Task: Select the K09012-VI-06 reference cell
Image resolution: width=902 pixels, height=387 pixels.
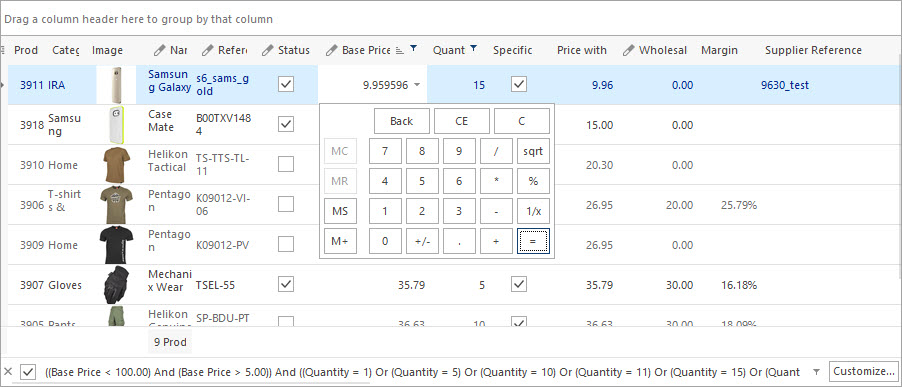Action: [222, 205]
